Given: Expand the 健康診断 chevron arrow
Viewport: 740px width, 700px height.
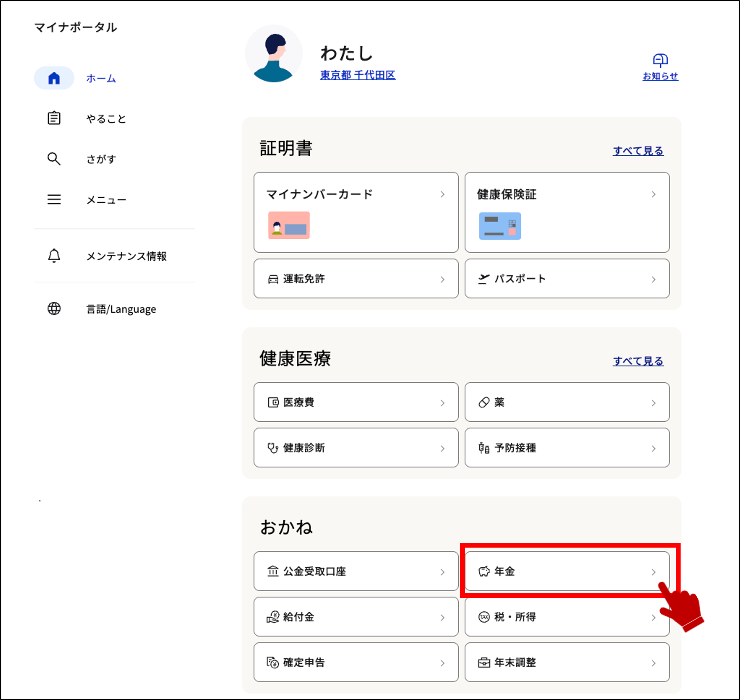Looking at the screenshot, I should pyautogui.click(x=443, y=449).
